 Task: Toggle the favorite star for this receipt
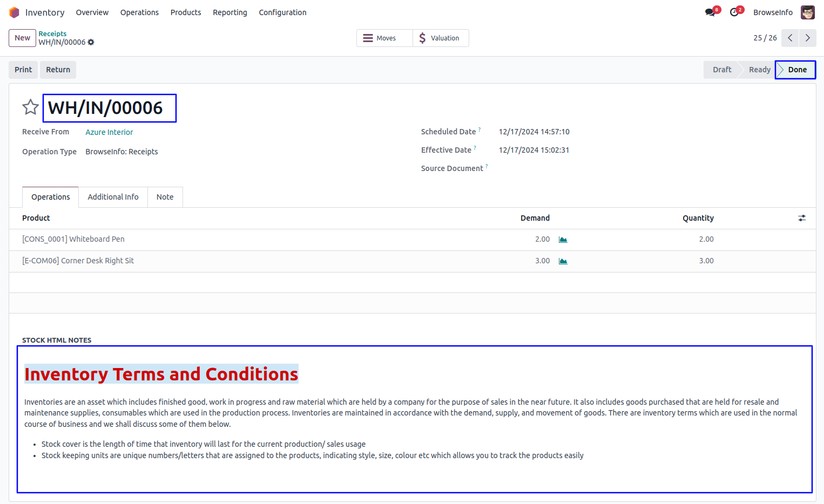pyautogui.click(x=30, y=107)
